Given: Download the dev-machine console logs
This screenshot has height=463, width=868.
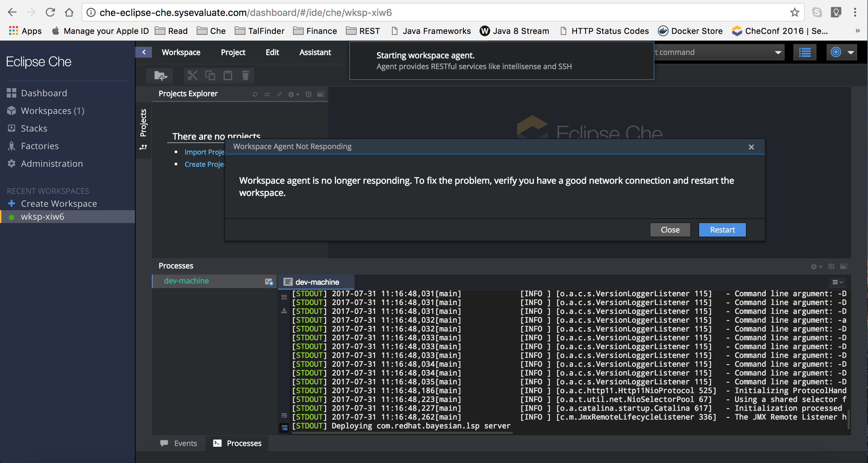Looking at the screenshot, I should pyautogui.click(x=284, y=311).
